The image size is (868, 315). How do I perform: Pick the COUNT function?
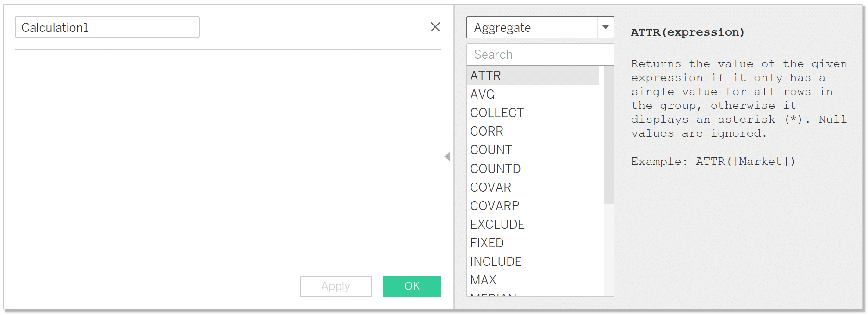pos(533,150)
